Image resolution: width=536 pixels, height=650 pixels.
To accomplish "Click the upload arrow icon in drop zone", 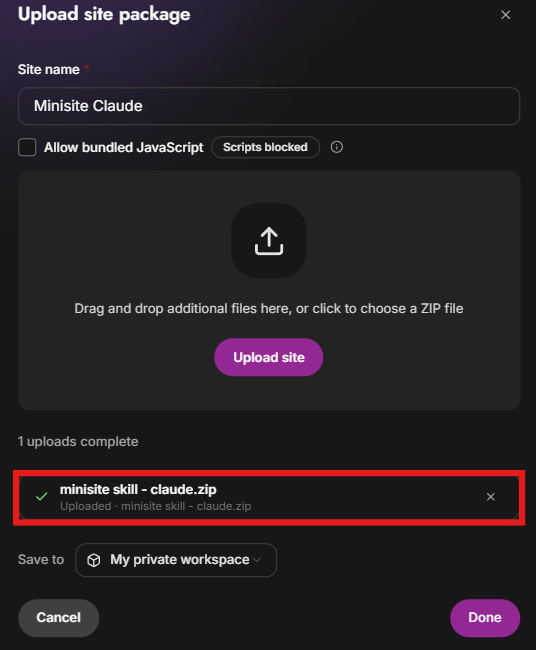I will (269, 240).
